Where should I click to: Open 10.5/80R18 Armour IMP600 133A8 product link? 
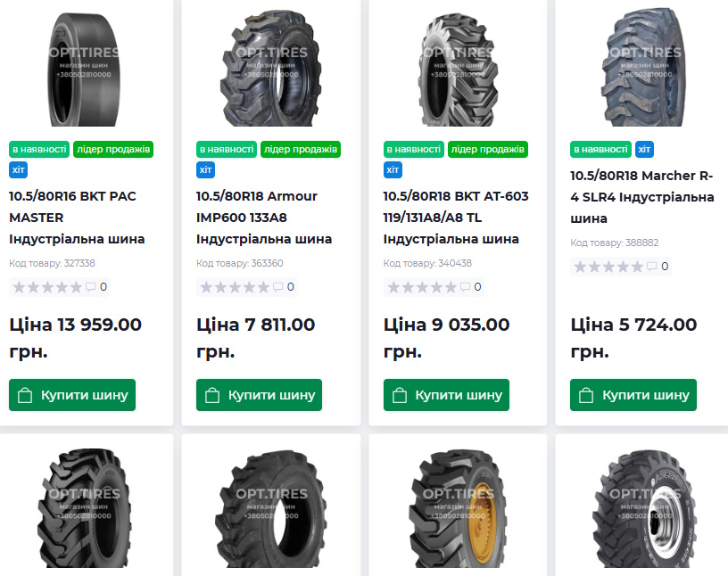[x=264, y=218]
